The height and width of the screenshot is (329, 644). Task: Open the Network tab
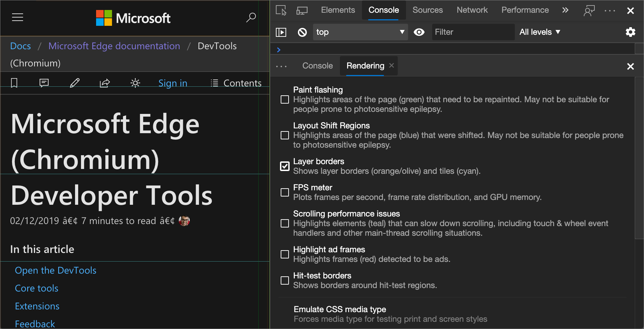[x=472, y=10]
